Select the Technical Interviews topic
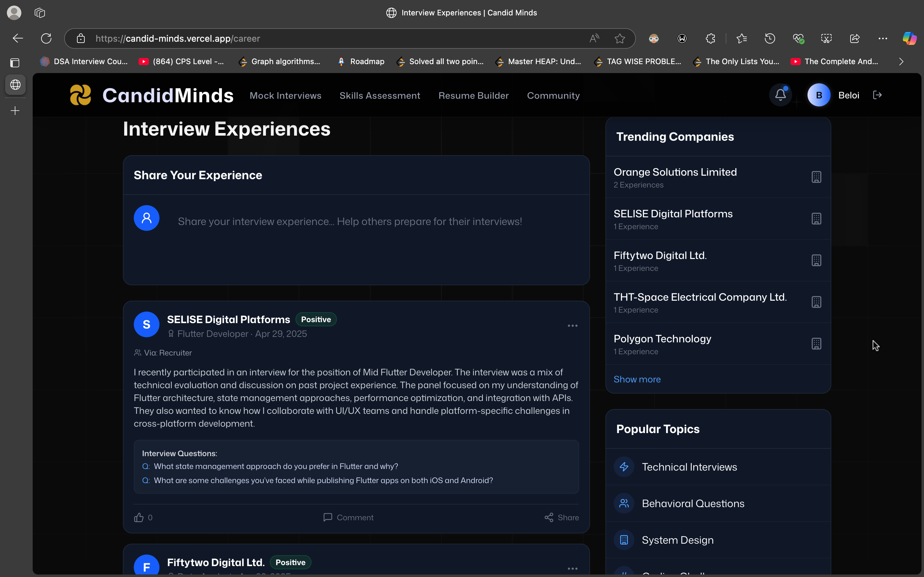 pos(689,467)
